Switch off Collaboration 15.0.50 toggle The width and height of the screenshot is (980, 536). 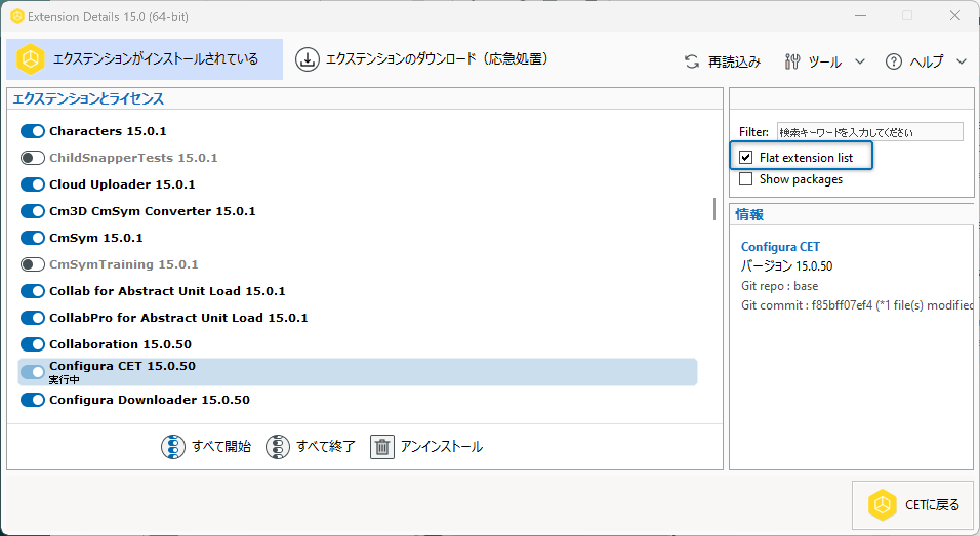click(33, 344)
